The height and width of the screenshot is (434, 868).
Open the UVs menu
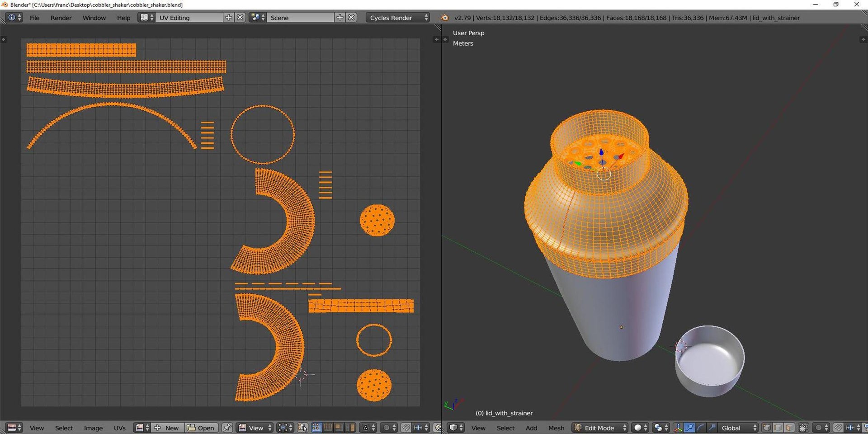(x=120, y=428)
